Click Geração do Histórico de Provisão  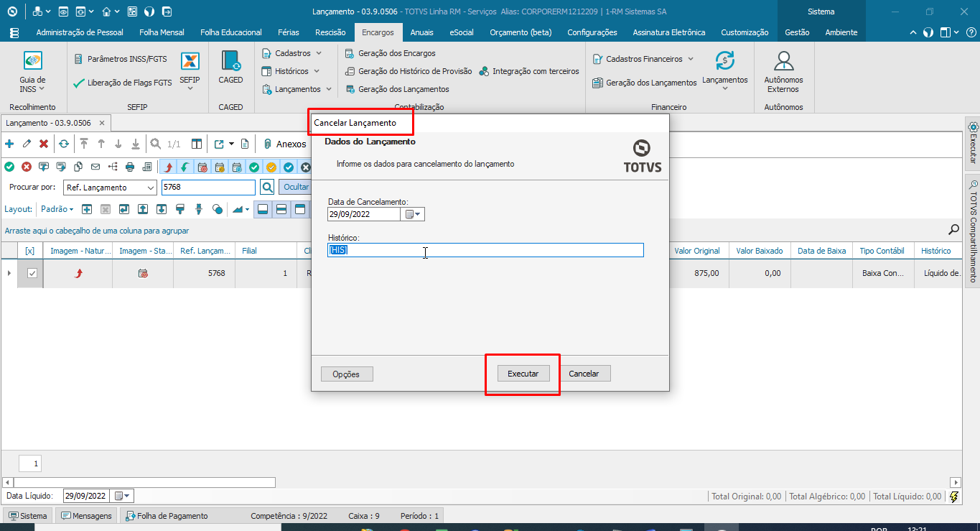tap(409, 71)
